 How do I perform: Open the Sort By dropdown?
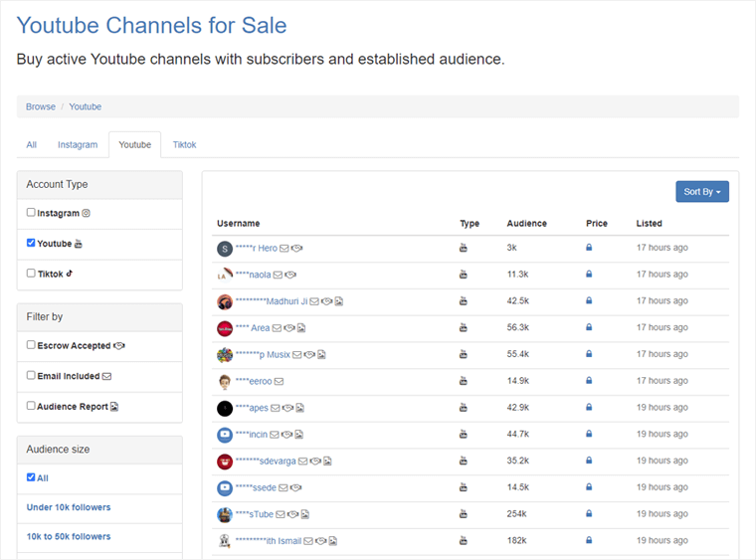click(x=702, y=192)
